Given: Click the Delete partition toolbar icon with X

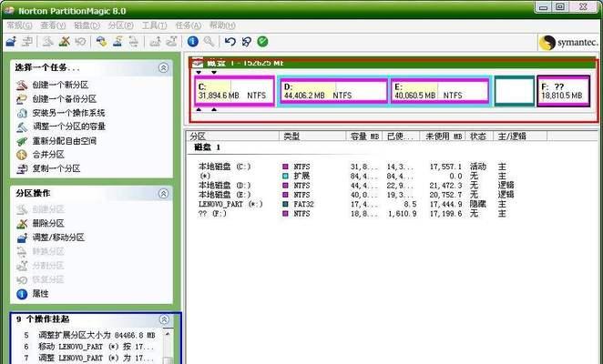Looking at the screenshot, I should pyautogui.click(x=65, y=42).
